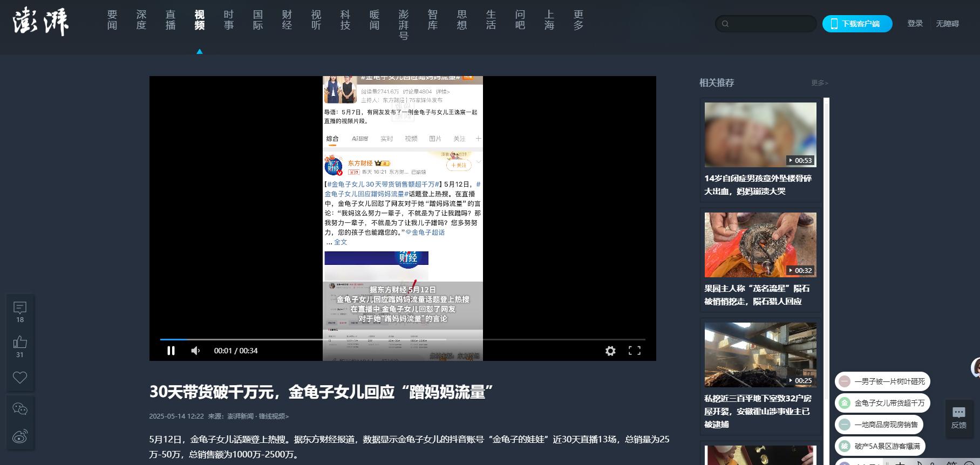Viewport: 980px width, 465px height.
Task: Go to the 直播 section
Action: click(171, 20)
